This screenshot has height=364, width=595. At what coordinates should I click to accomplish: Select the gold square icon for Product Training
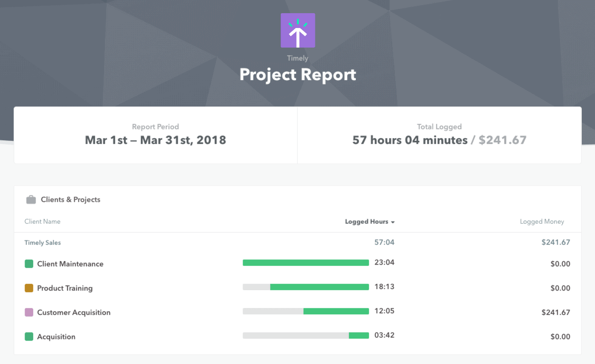pos(28,288)
